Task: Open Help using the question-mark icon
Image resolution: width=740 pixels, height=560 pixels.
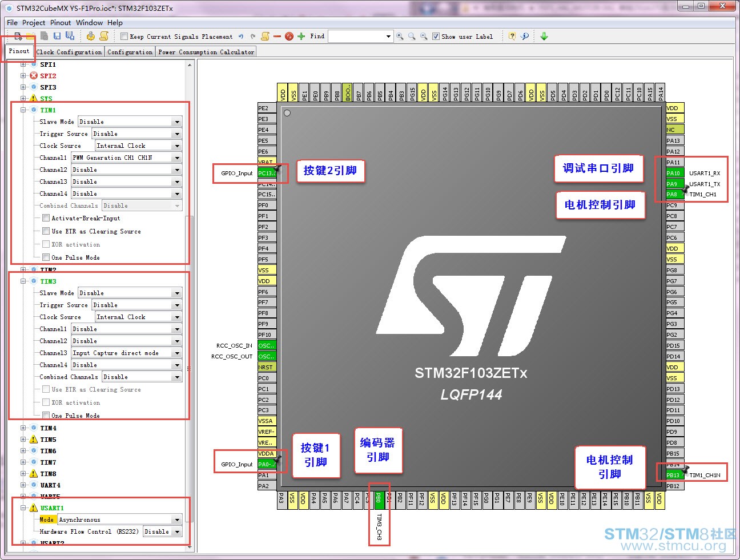Action: pyautogui.click(x=512, y=37)
